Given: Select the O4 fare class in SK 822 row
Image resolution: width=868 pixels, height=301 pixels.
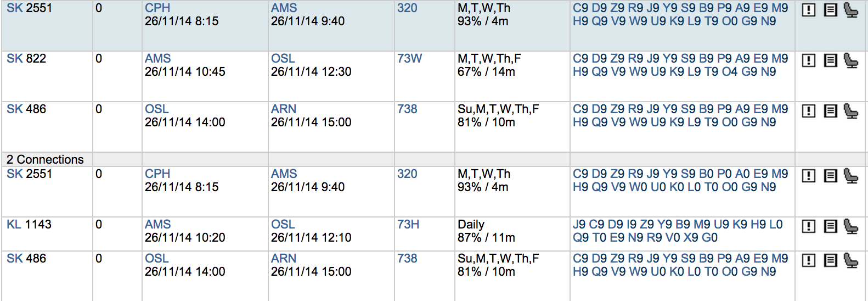Looking at the screenshot, I should click(730, 72).
